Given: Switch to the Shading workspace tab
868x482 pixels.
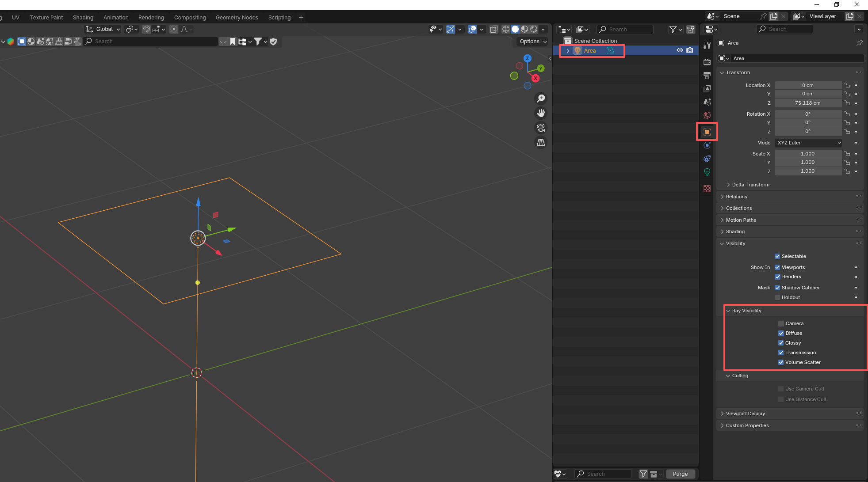Looking at the screenshot, I should tap(83, 17).
